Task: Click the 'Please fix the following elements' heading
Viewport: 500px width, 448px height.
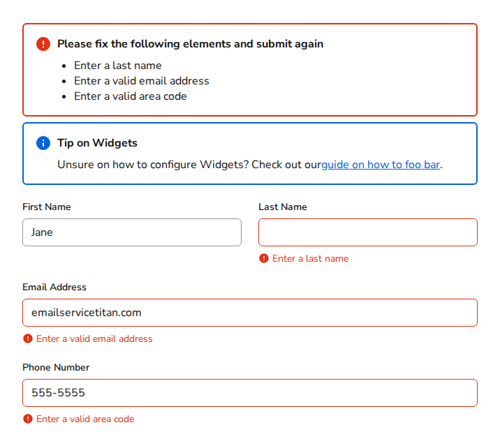Action: (190, 44)
